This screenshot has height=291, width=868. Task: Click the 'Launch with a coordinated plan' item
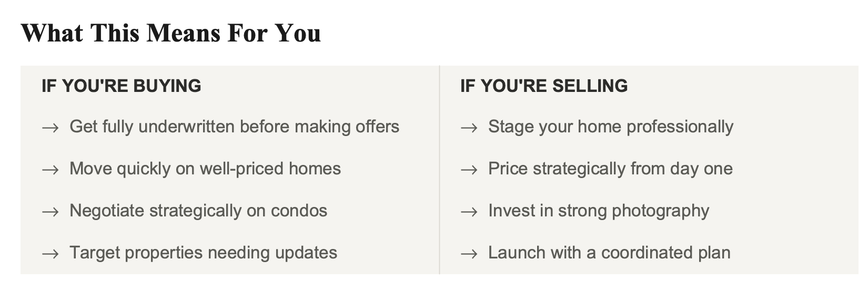pyautogui.click(x=609, y=253)
